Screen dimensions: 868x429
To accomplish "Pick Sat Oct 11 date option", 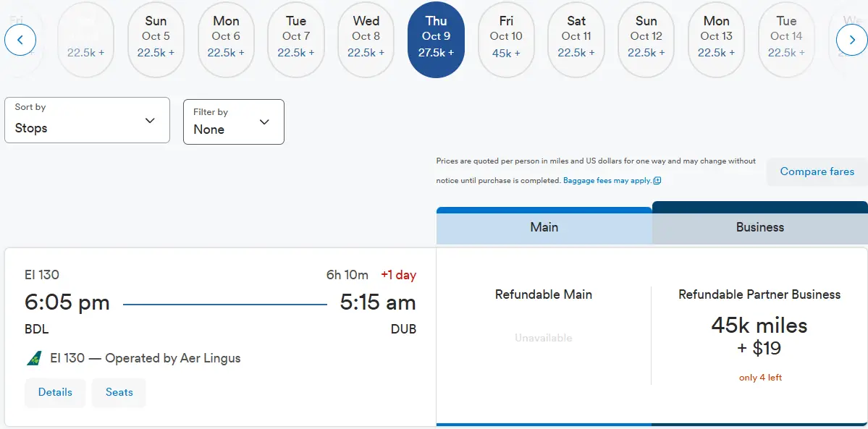I will click(576, 39).
